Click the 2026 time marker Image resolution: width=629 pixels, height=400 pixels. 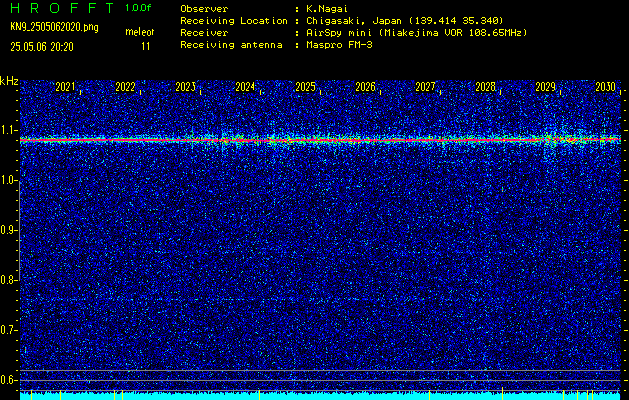pyautogui.click(x=365, y=87)
